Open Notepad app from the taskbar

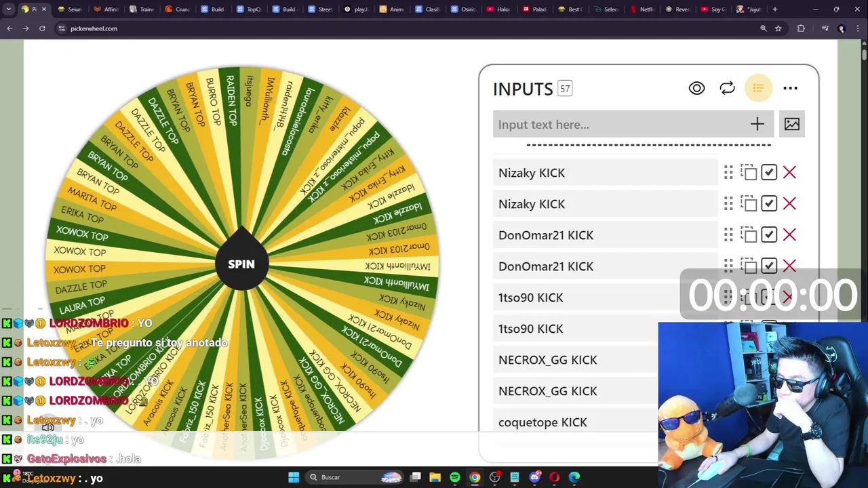click(x=515, y=477)
